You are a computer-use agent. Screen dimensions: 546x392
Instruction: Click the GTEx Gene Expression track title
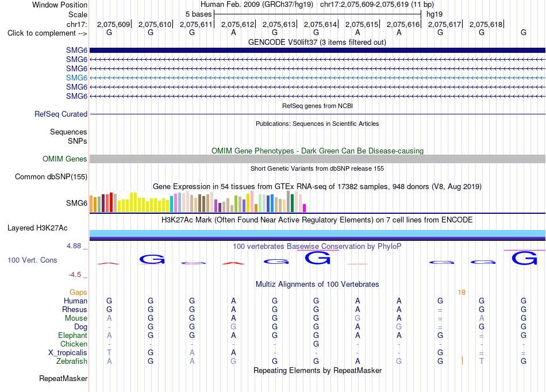pyautogui.click(x=317, y=187)
